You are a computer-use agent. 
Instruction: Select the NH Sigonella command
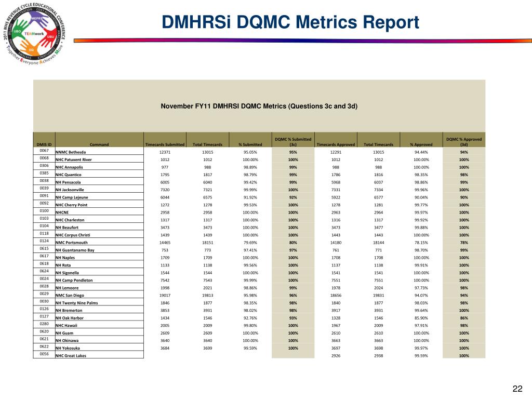coord(67,273)
